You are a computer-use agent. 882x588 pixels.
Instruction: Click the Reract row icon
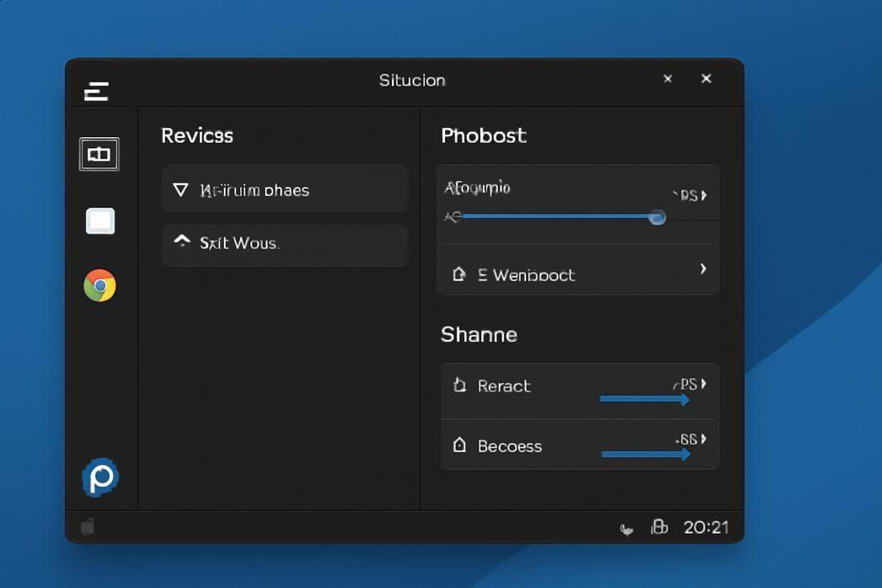460,385
